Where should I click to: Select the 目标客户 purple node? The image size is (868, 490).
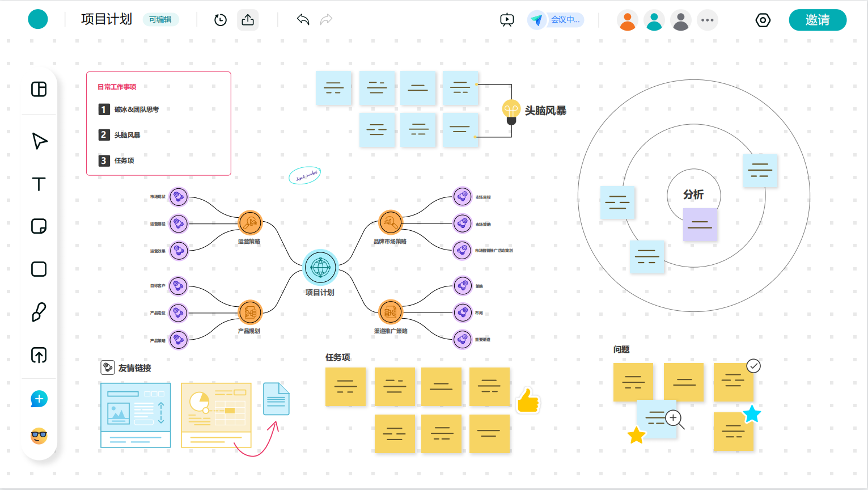(179, 286)
